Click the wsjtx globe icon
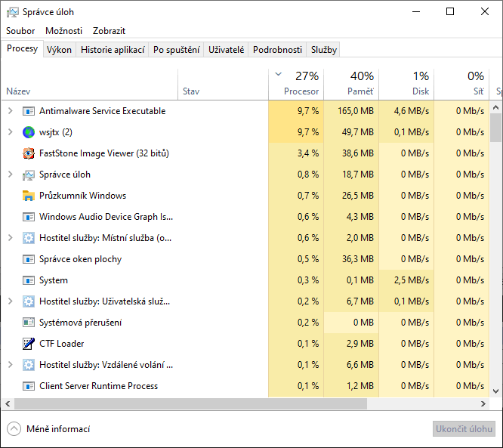The height and width of the screenshot is (448, 503). [x=29, y=132]
